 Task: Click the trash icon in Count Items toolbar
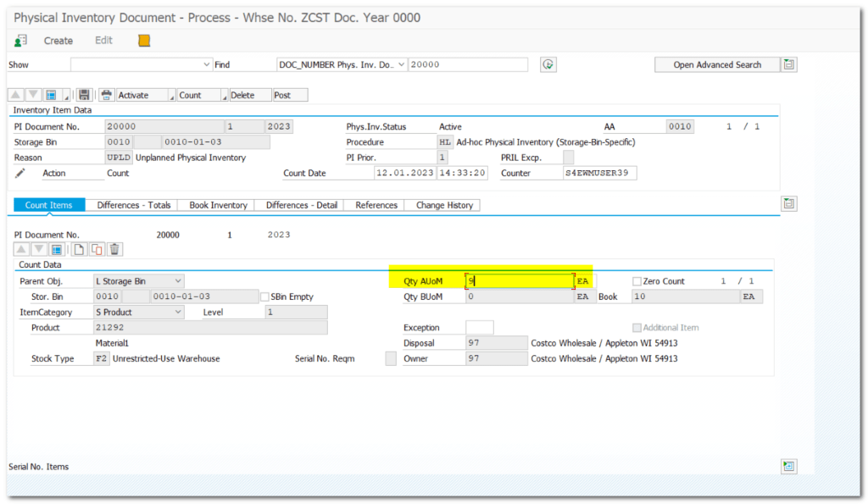pos(115,249)
